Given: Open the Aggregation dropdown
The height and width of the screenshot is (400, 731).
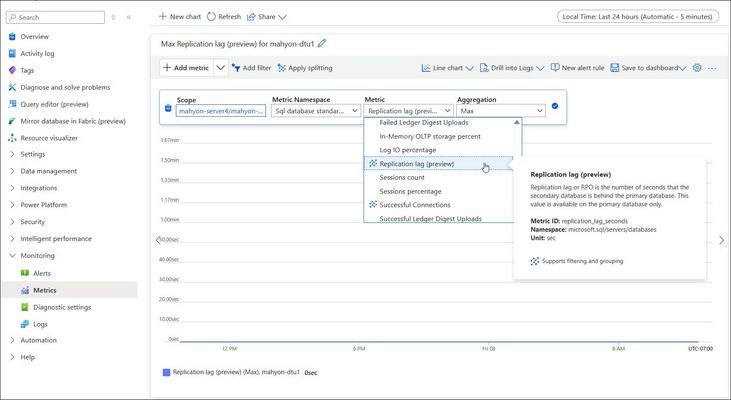Looking at the screenshot, I should [501, 111].
